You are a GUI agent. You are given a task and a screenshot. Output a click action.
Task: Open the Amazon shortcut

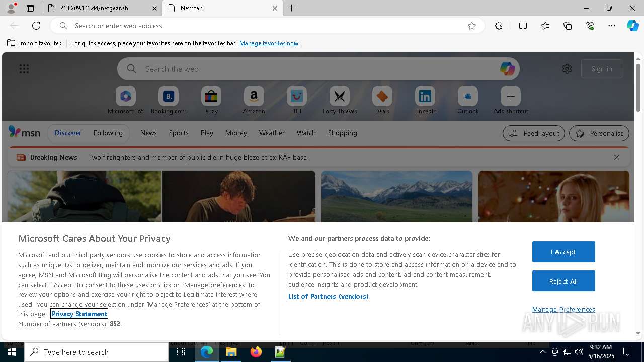point(254,96)
